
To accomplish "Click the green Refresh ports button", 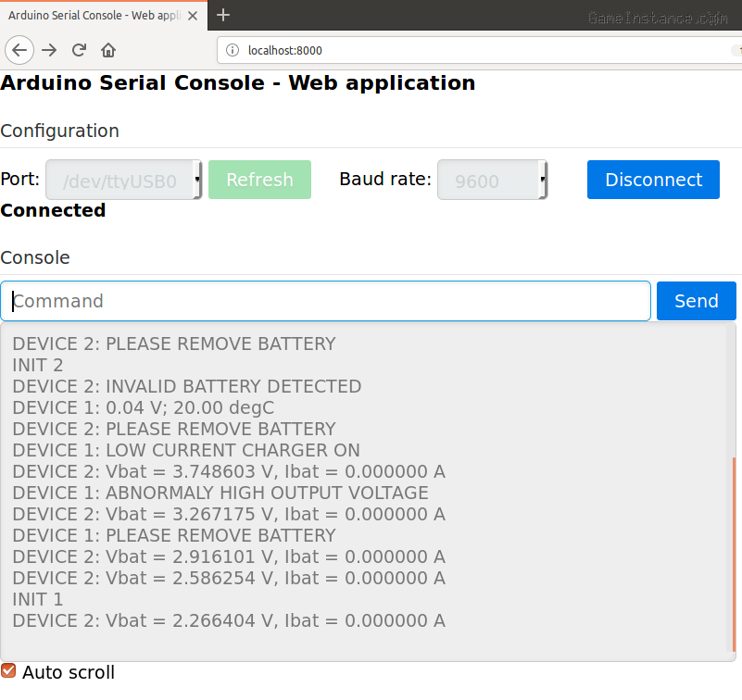I will [x=259, y=180].
